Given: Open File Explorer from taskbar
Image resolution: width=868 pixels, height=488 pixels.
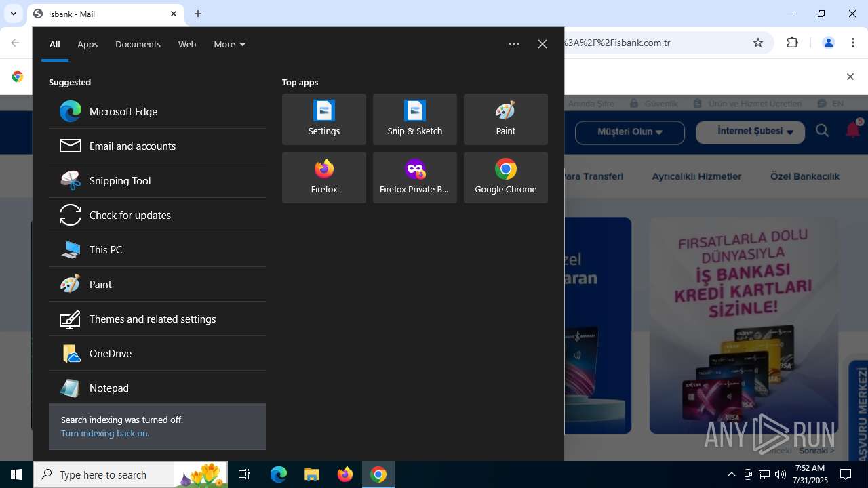Looking at the screenshot, I should pyautogui.click(x=312, y=474).
